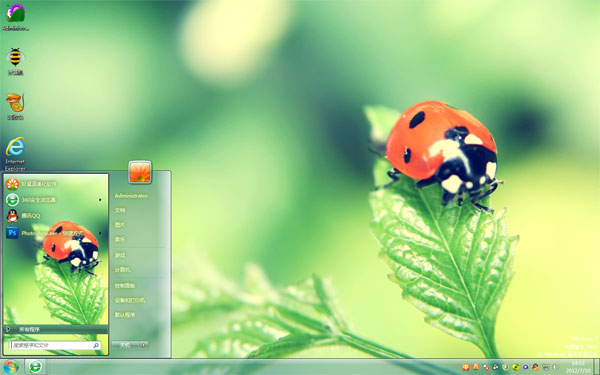Viewport: 600px width, 375px height.
Task: Open the orange snail icon on the desktop
Action: [x=15, y=106]
